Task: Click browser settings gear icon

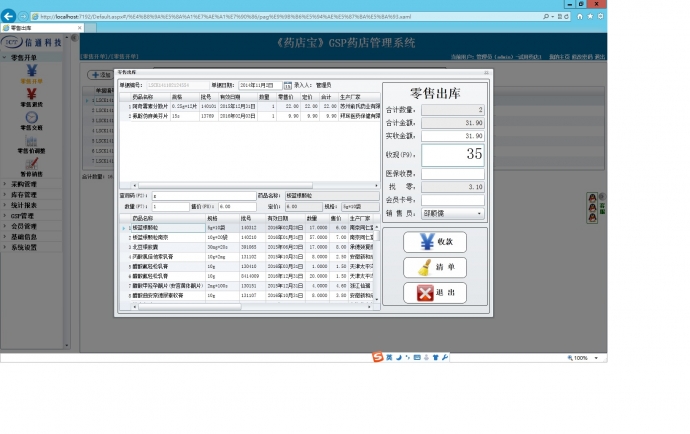Action: pyautogui.click(x=600, y=16)
